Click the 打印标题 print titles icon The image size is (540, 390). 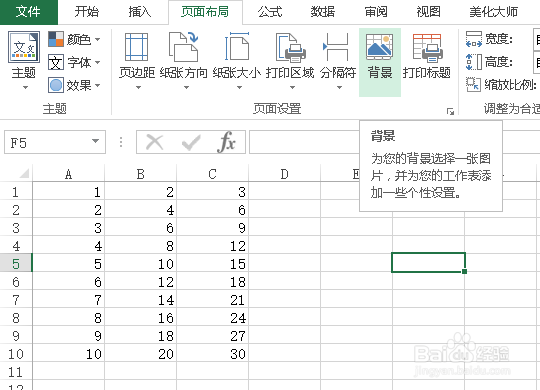pos(427,47)
